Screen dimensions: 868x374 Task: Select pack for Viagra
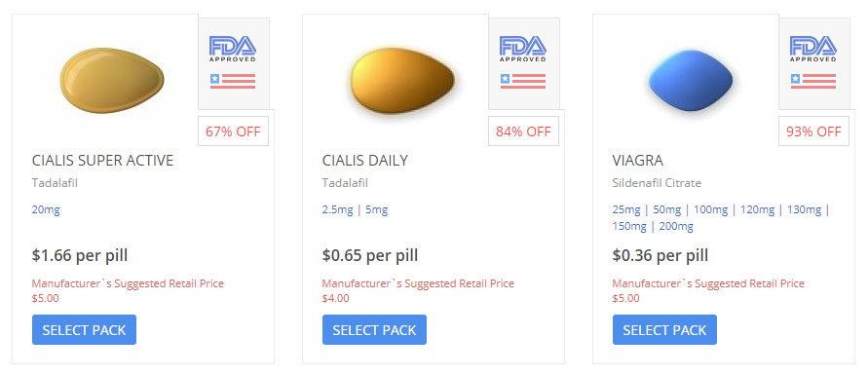tap(664, 330)
